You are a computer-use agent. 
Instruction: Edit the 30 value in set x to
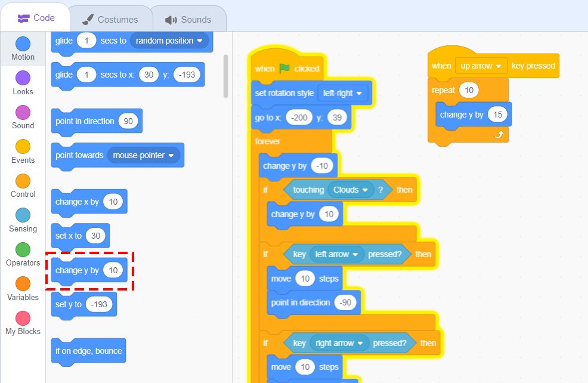(95, 236)
